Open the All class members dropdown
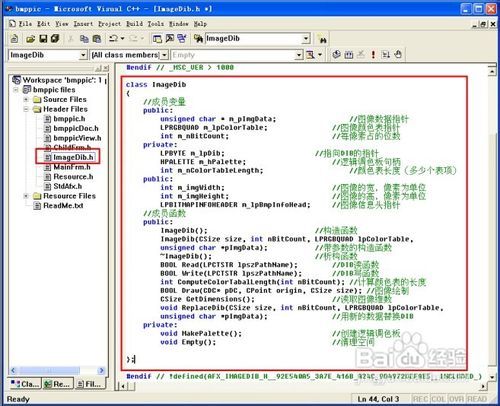Screen dimensions: 500x406 (x=164, y=55)
